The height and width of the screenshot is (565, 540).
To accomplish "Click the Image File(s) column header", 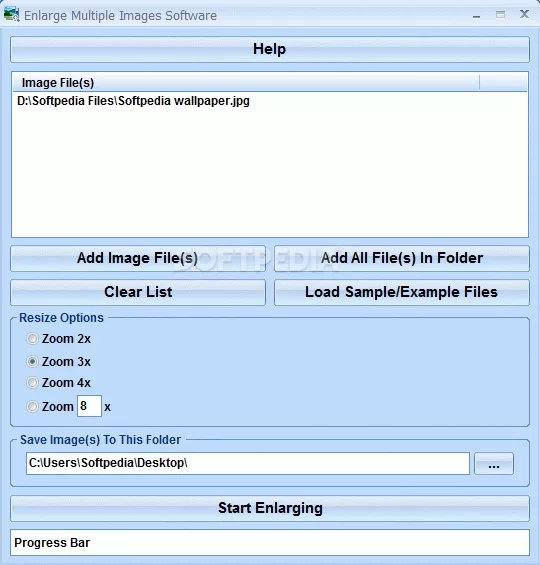I will pyautogui.click(x=246, y=83).
